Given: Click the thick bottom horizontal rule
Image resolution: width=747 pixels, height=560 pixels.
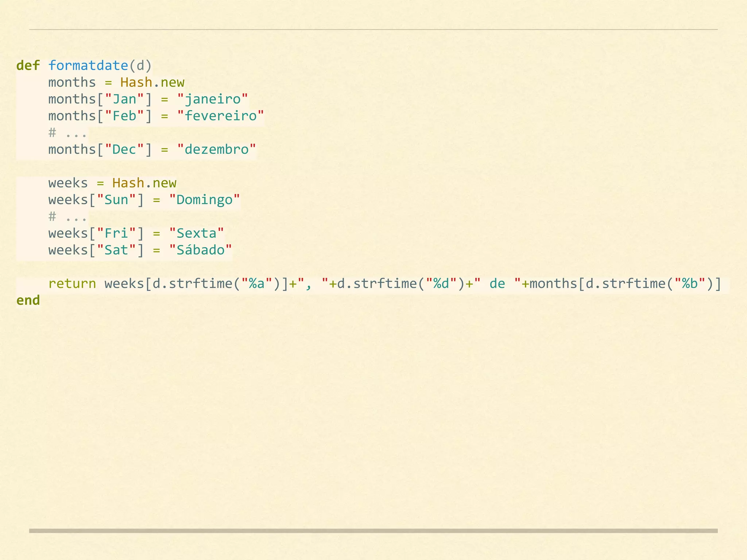Looking at the screenshot, I should 373,531.
